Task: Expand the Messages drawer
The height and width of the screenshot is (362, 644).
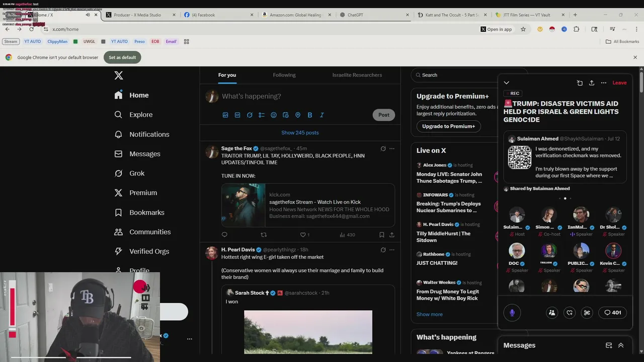Action: 621,345
